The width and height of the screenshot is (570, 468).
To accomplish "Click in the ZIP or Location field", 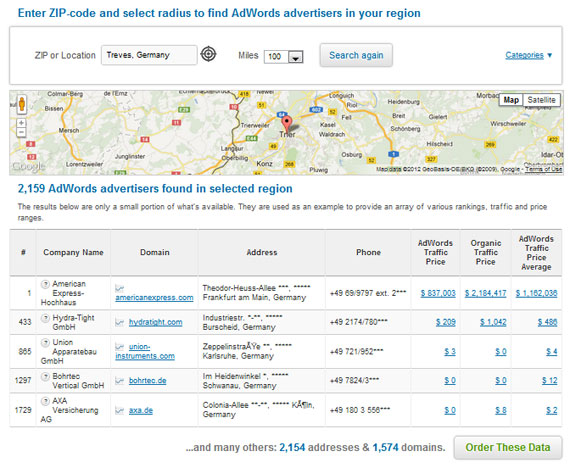I will pyautogui.click(x=149, y=55).
